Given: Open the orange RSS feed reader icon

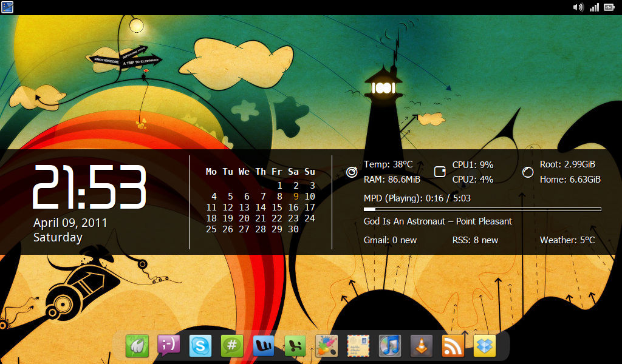Looking at the screenshot, I should pyautogui.click(x=453, y=346).
